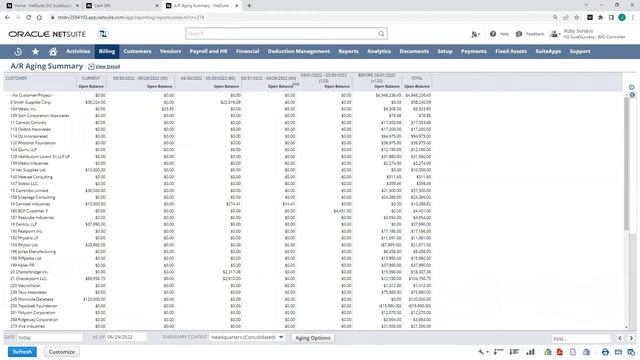This screenshot has width=640, height=360.
Task: Open the Vendors menu
Action: pyautogui.click(x=170, y=51)
